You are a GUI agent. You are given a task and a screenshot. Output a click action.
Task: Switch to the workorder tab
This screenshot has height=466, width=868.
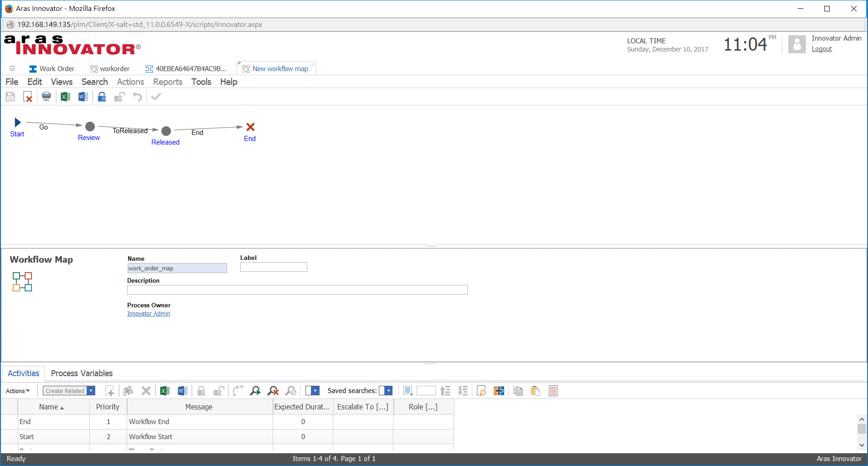coord(110,68)
